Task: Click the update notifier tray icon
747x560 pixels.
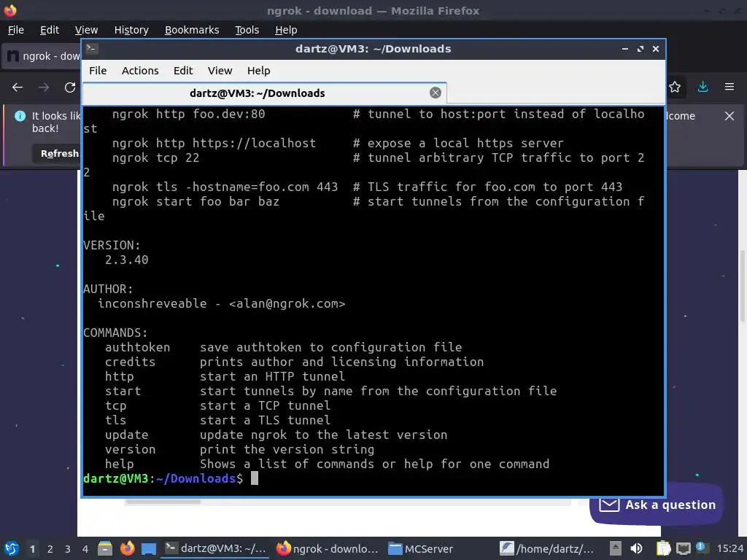Action: point(701,548)
